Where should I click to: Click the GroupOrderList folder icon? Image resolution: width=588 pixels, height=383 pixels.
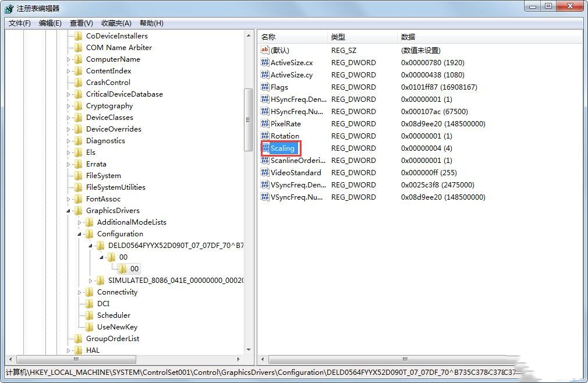pyautogui.click(x=79, y=339)
